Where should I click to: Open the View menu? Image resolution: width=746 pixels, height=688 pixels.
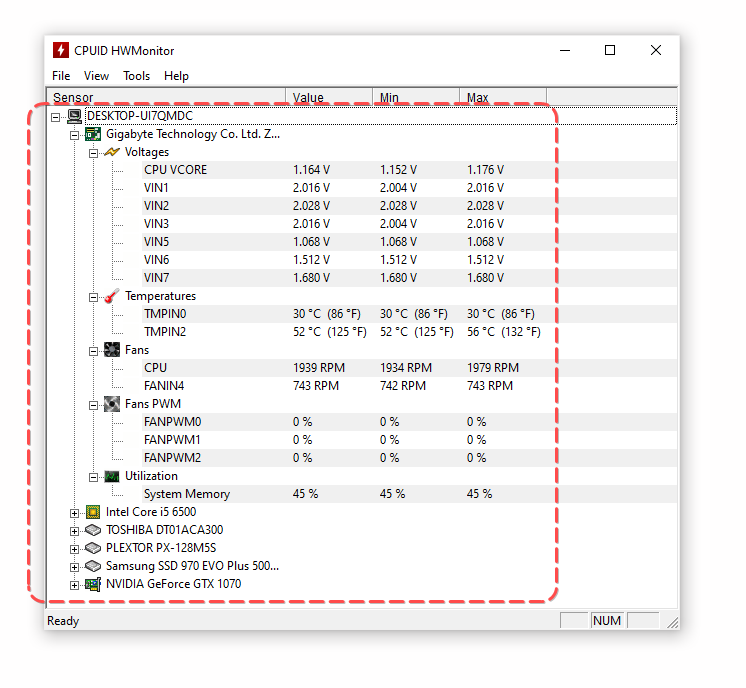tap(96, 76)
